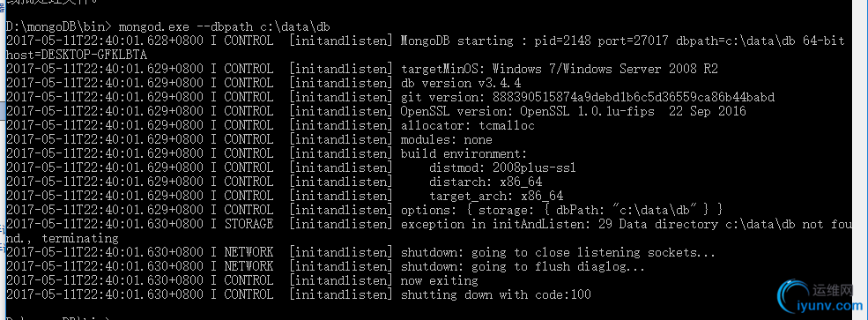
Task: Select 'shutdown: going to flush diaglog' line
Action: coord(325,266)
